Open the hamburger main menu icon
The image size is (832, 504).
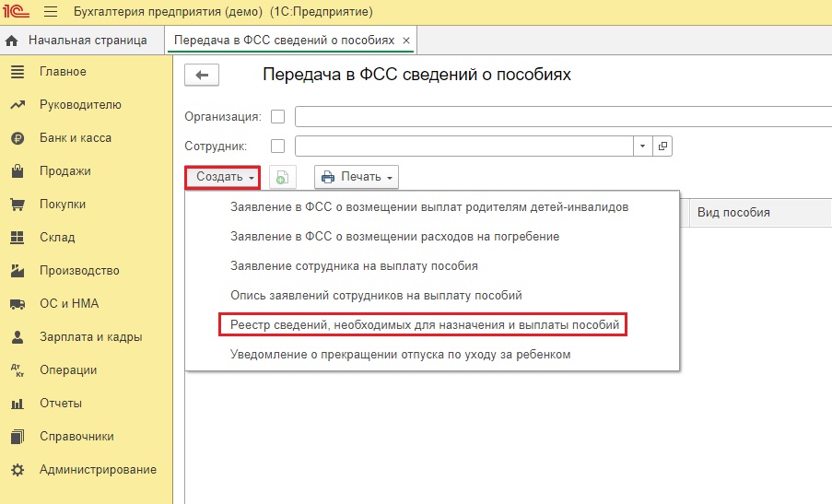coord(51,11)
